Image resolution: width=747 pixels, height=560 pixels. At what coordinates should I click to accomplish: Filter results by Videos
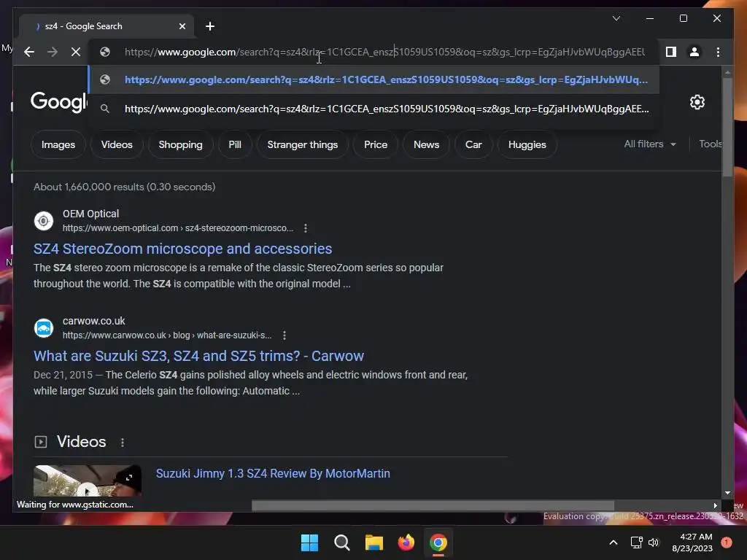coord(117,144)
